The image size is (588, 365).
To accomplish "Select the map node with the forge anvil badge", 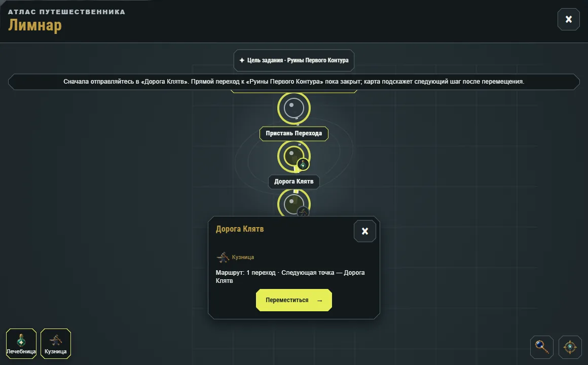I will 294,203.
